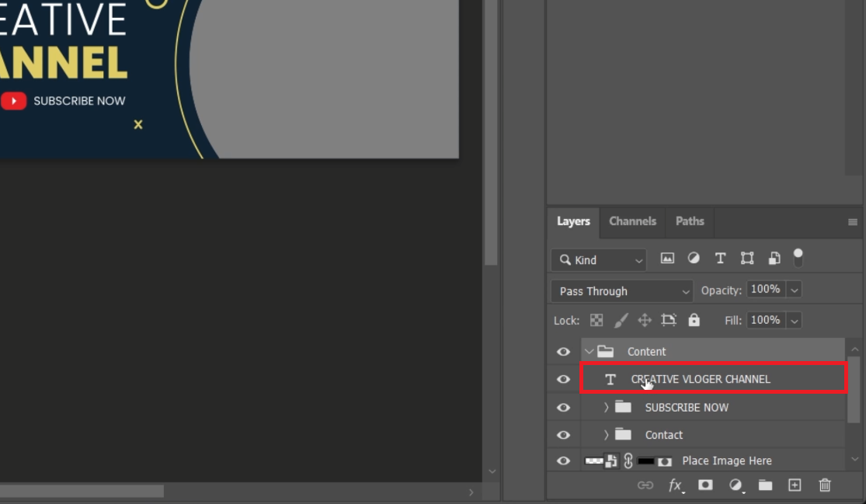
Task: Click canvas vertical scroll down arrow
Action: point(492,472)
